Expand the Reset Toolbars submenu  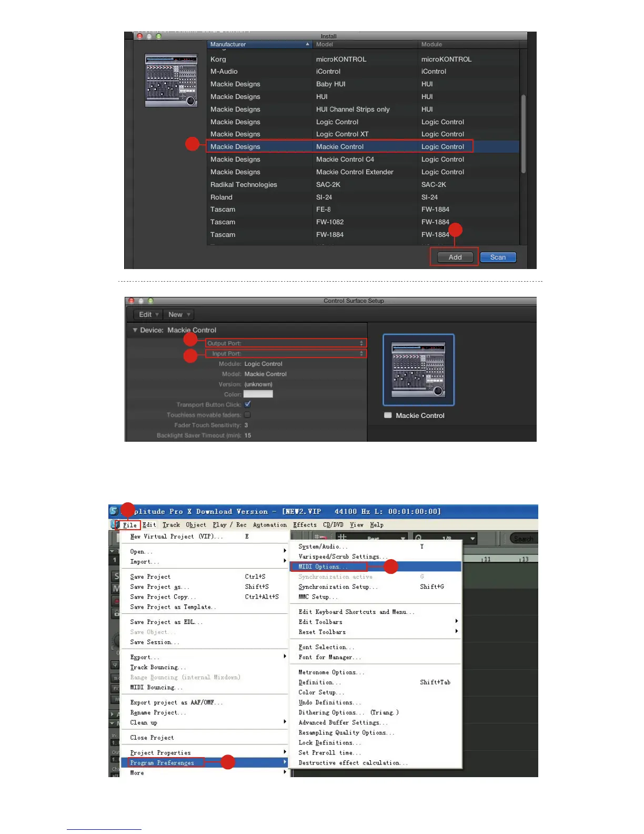[376, 632]
